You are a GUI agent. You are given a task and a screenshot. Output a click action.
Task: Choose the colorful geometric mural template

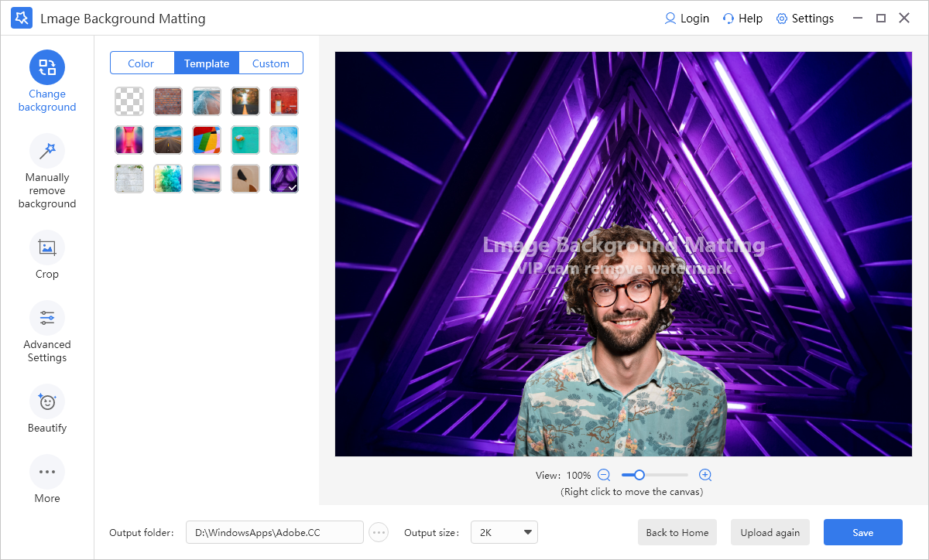(207, 140)
